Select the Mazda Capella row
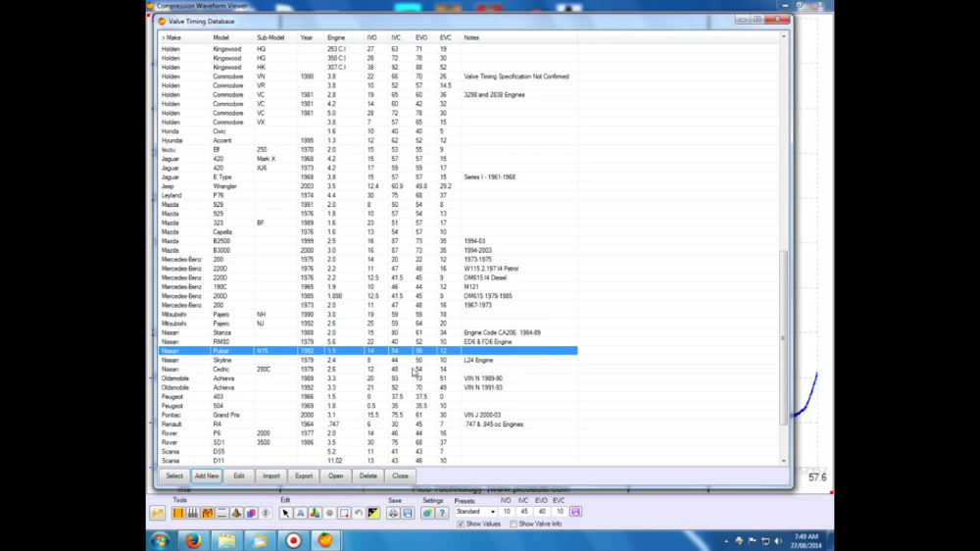Viewport: 980px width, 551px height. pos(368,232)
